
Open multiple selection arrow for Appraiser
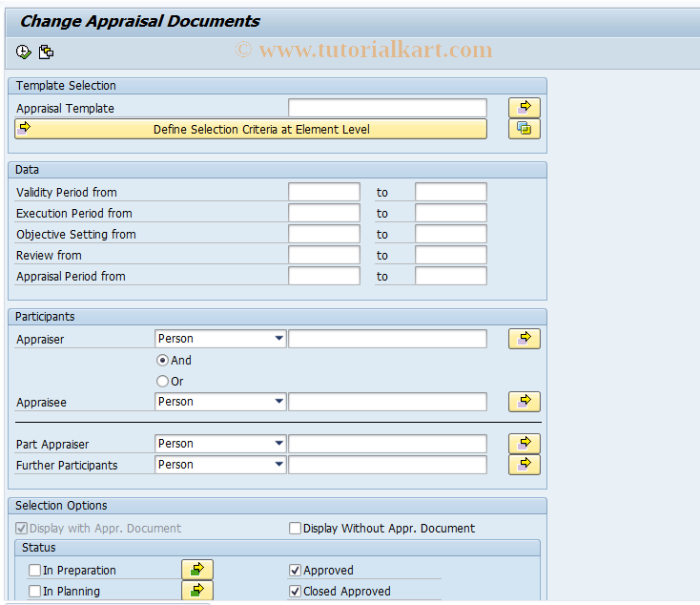click(525, 339)
